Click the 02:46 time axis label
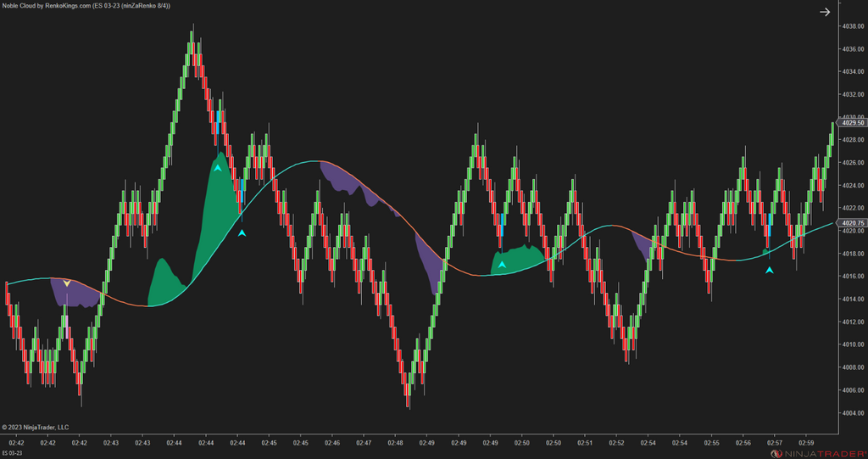Image resolution: width=868 pixels, height=459 pixels. [332, 443]
